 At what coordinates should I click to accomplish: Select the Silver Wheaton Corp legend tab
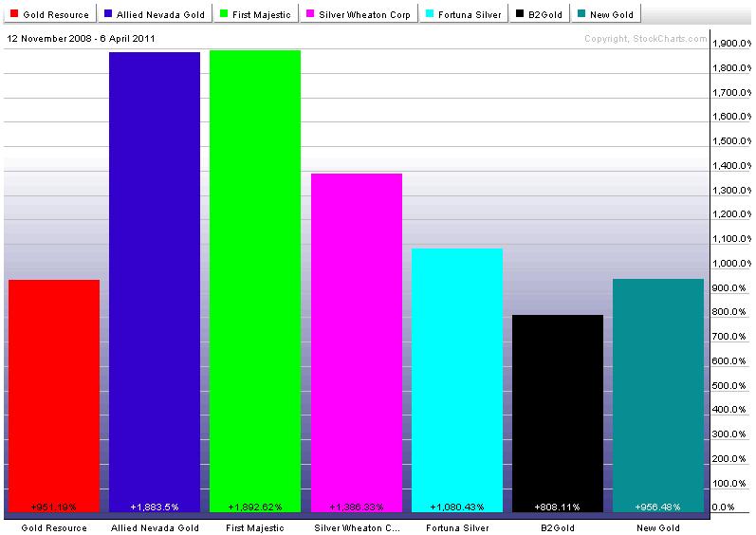(x=359, y=14)
